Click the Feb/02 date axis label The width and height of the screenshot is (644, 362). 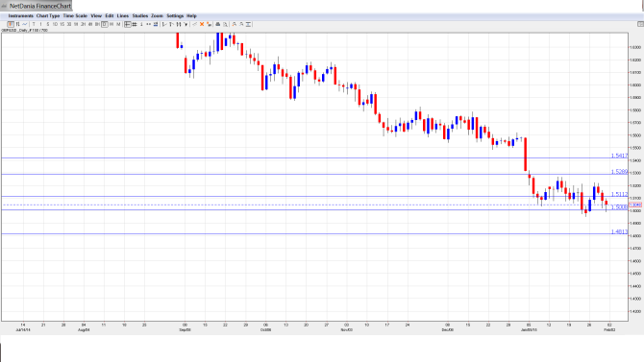click(x=609, y=329)
